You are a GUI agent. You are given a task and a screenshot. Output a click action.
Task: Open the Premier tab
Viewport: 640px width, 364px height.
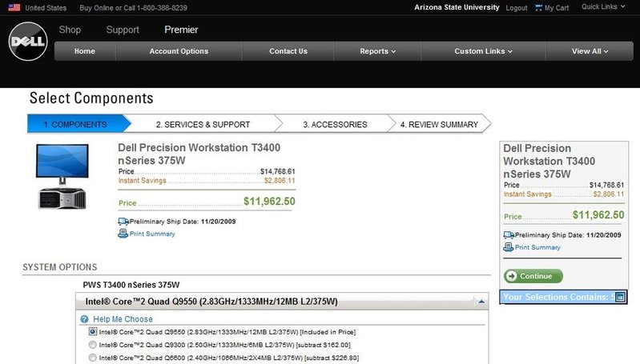[181, 30]
